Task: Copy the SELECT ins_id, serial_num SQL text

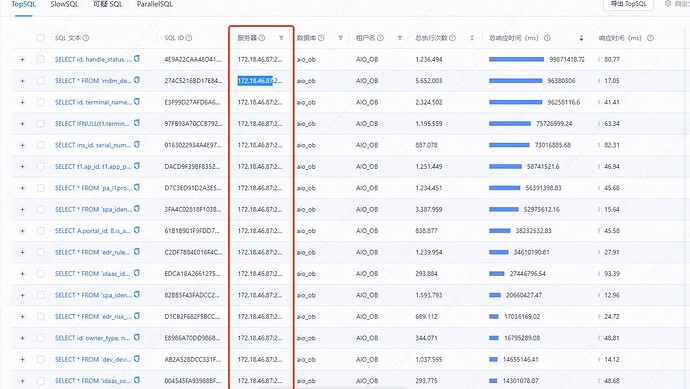Action: (137, 144)
